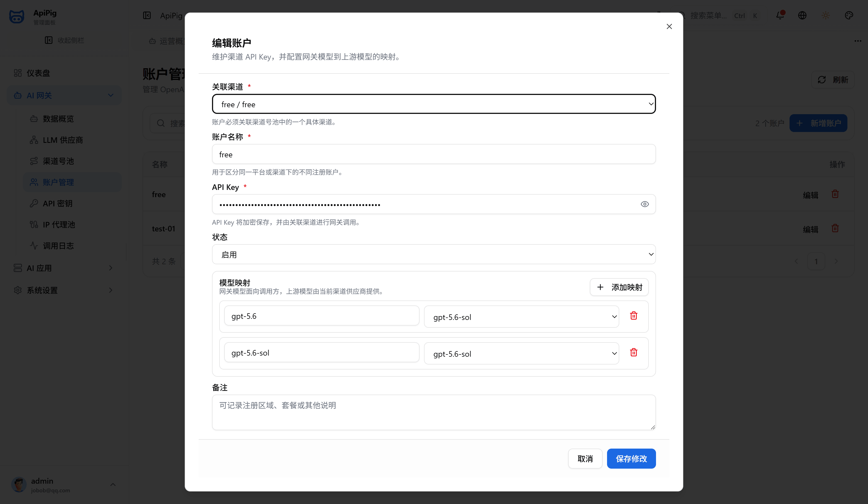The height and width of the screenshot is (504, 868).
Task: Open the more options ellipsis icon
Action: [857, 41]
